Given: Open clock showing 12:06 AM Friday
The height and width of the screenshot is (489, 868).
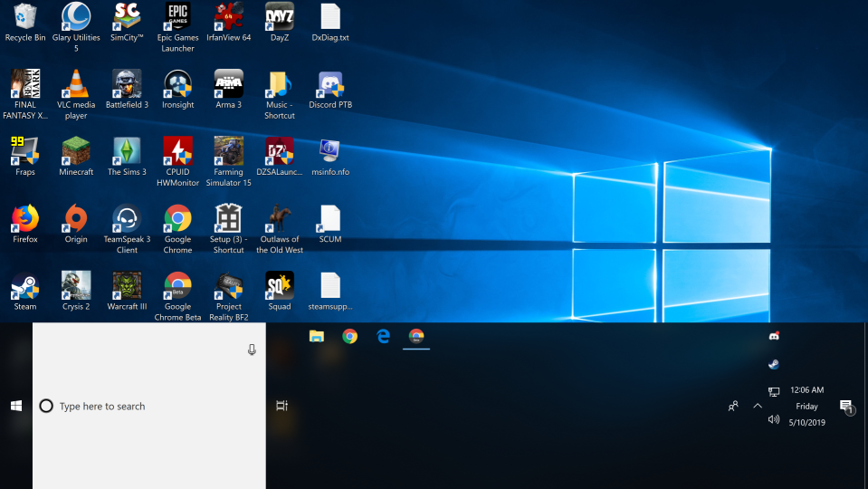Looking at the screenshot, I should point(807,406).
